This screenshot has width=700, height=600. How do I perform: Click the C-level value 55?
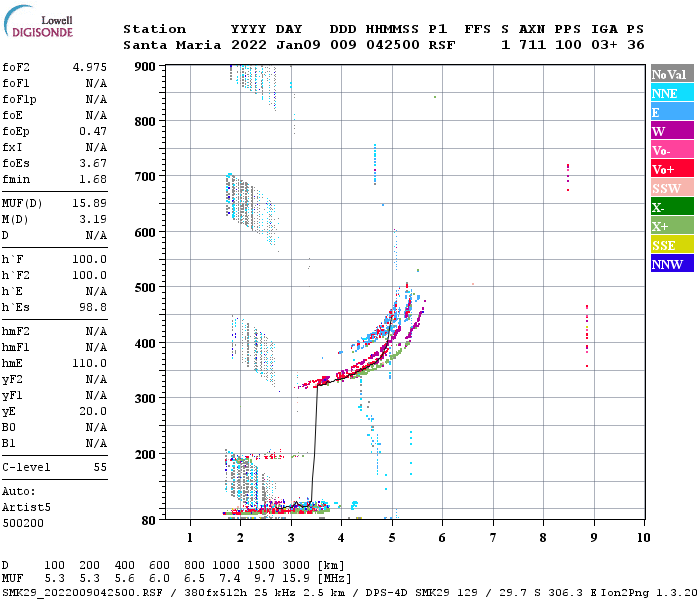(x=100, y=467)
